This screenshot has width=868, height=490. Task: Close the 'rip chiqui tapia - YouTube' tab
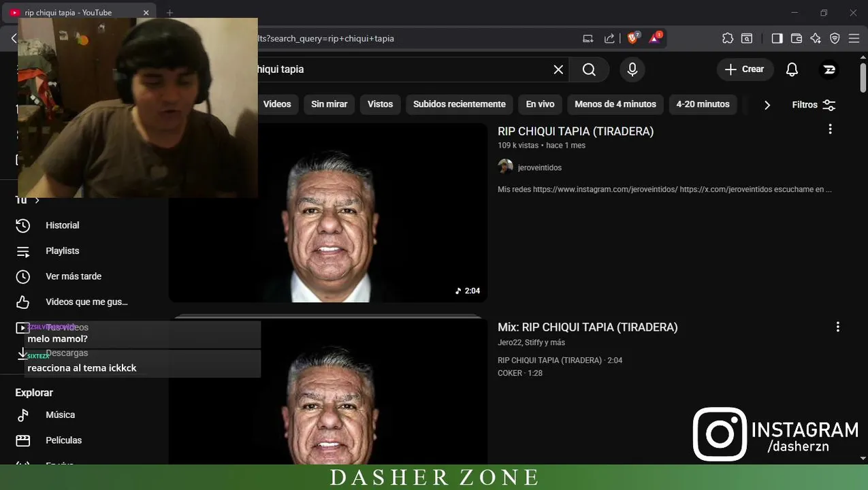[146, 12]
